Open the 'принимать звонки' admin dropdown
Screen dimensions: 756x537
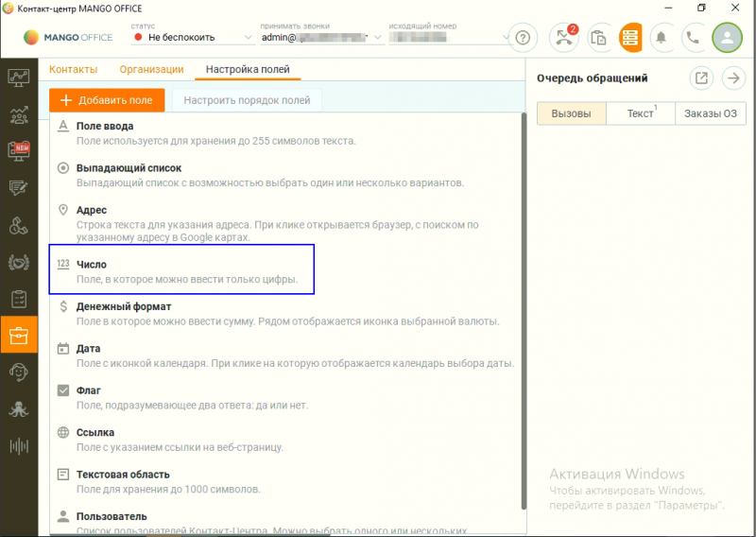(320, 38)
